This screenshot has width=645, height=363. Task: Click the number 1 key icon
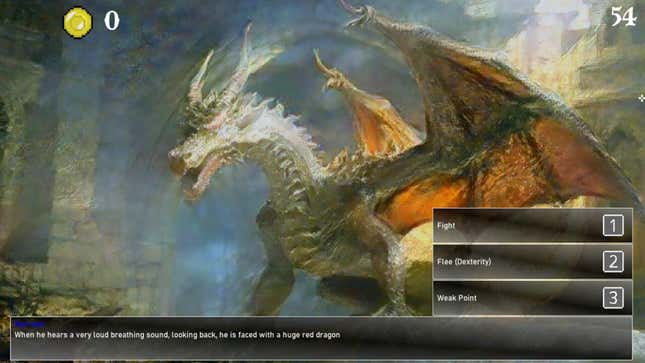(613, 225)
